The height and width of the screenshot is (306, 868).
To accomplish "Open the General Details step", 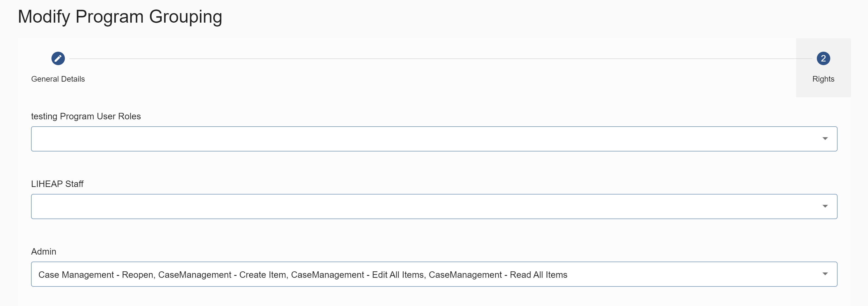I will [x=58, y=79].
